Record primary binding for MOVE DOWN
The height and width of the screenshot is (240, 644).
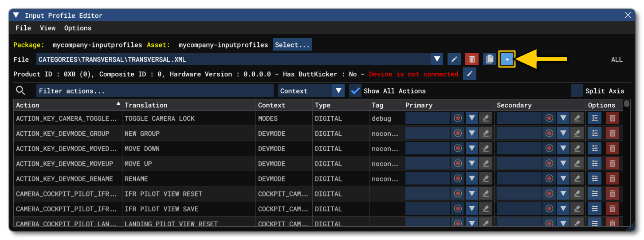tap(458, 149)
